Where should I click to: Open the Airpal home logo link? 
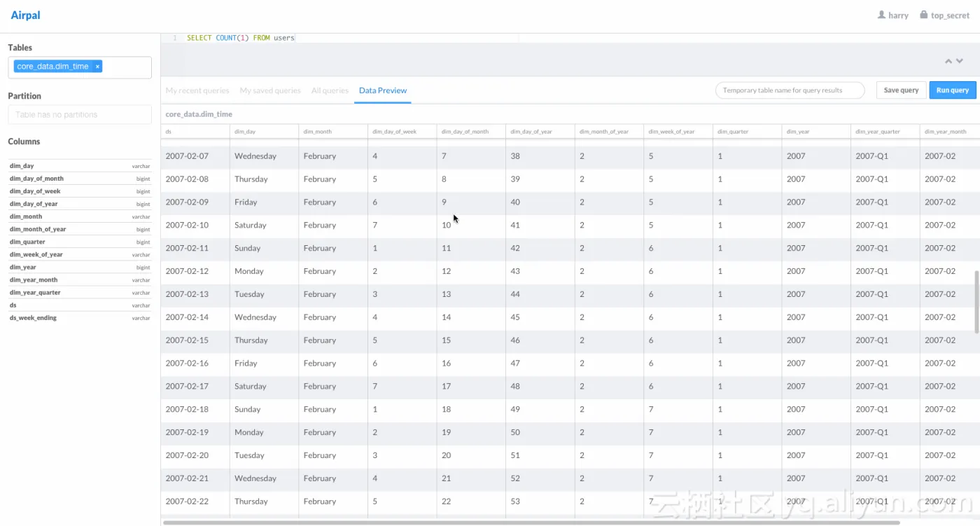coord(25,15)
